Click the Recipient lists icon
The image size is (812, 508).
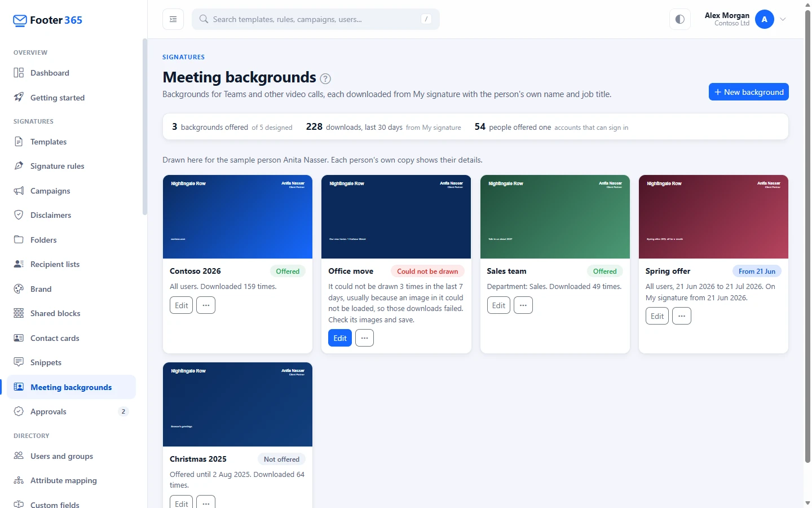(x=19, y=264)
